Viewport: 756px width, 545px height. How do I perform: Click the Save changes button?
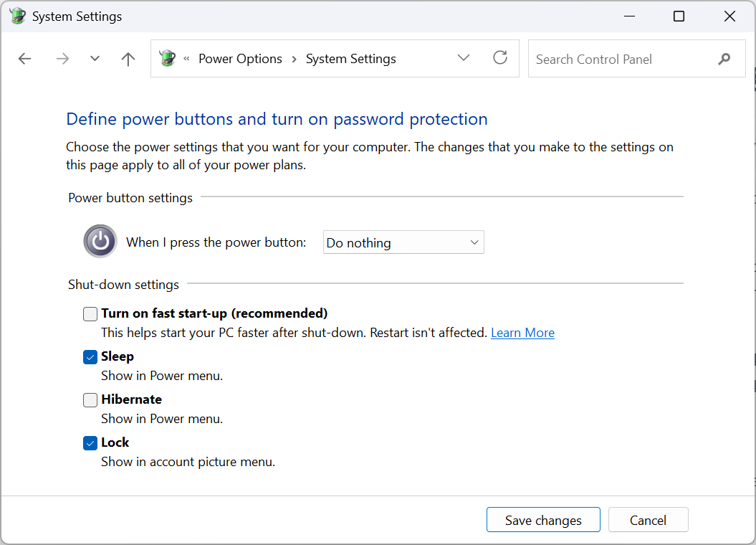[543, 520]
